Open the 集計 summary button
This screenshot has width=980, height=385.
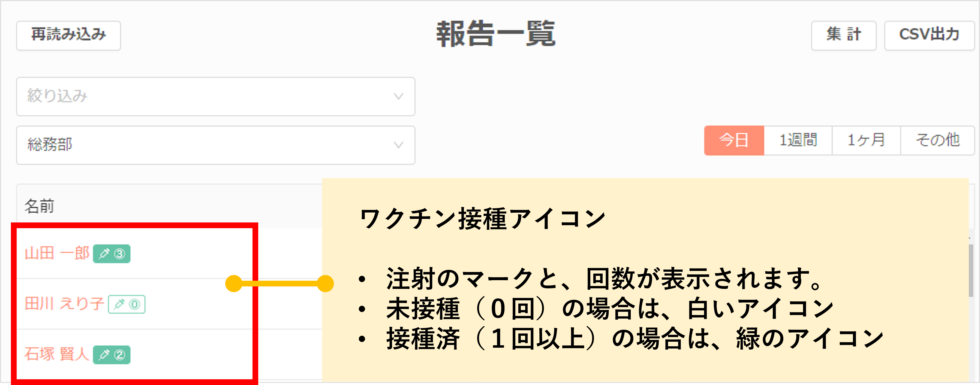click(844, 36)
